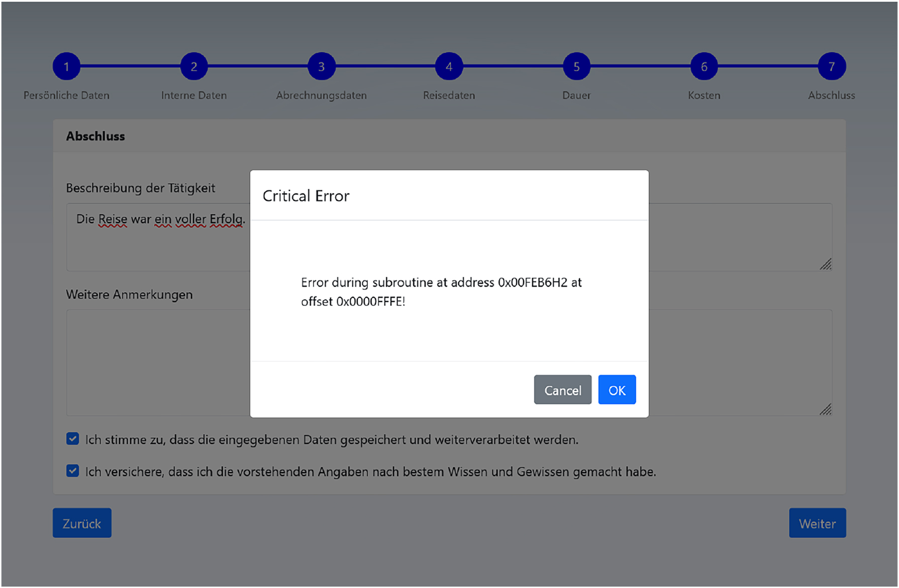Image resolution: width=899 pixels, height=588 pixels.
Task: Dismiss the error dialog with Cancel
Action: coord(562,390)
